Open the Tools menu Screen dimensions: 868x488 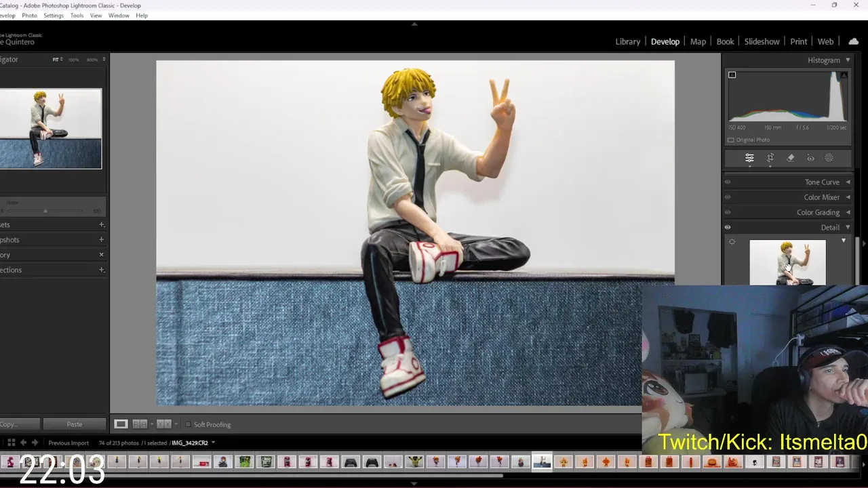tap(77, 16)
